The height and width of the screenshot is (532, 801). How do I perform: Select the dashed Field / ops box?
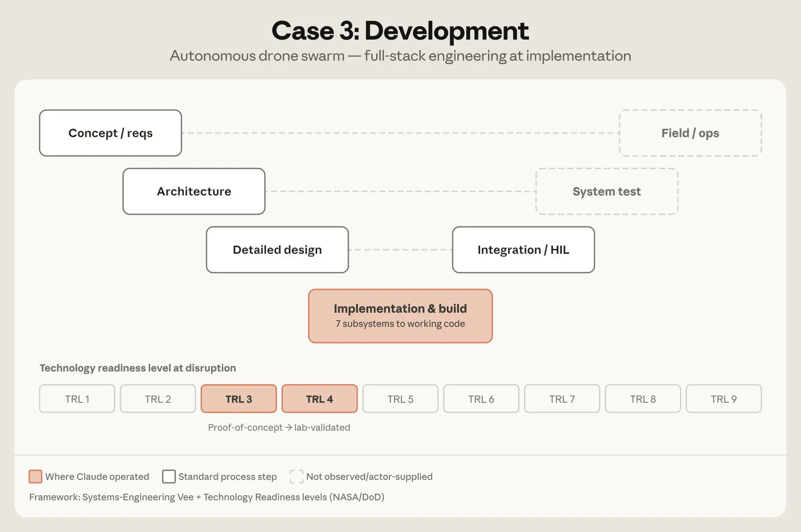[690, 133]
